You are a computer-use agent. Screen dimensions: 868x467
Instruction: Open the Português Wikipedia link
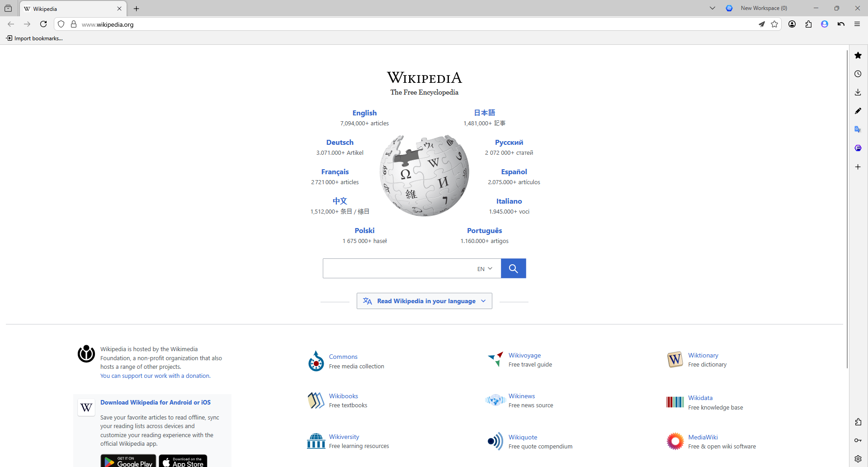485,231
